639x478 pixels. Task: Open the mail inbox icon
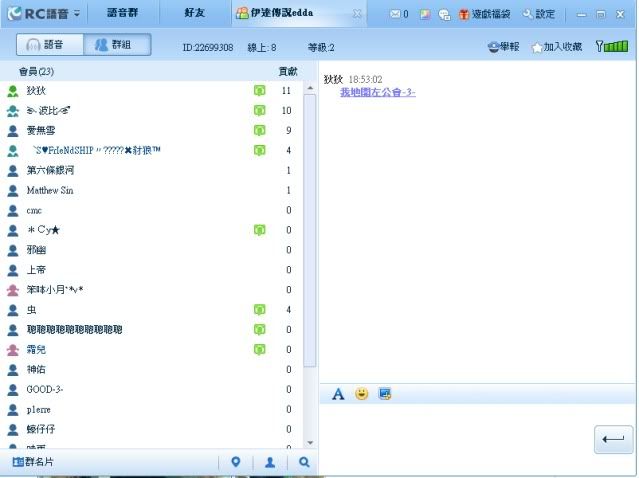click(398, 15)
